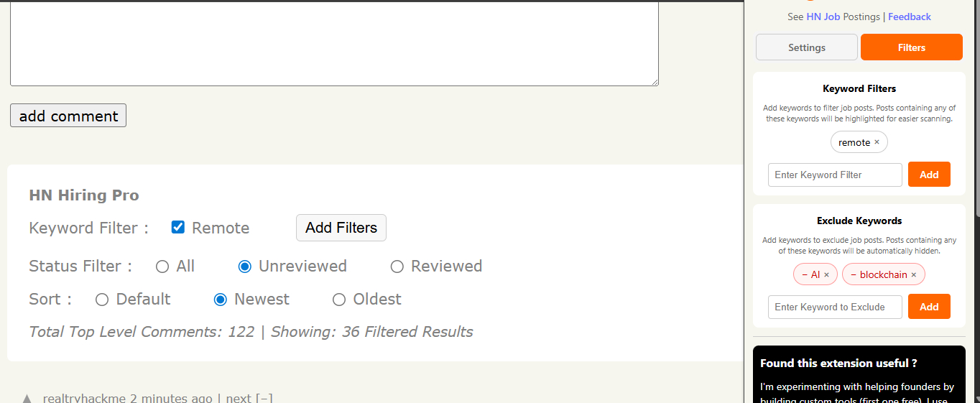
Task: Open the Feedback link
Action: pyautogui.click(x=909, y=17)
